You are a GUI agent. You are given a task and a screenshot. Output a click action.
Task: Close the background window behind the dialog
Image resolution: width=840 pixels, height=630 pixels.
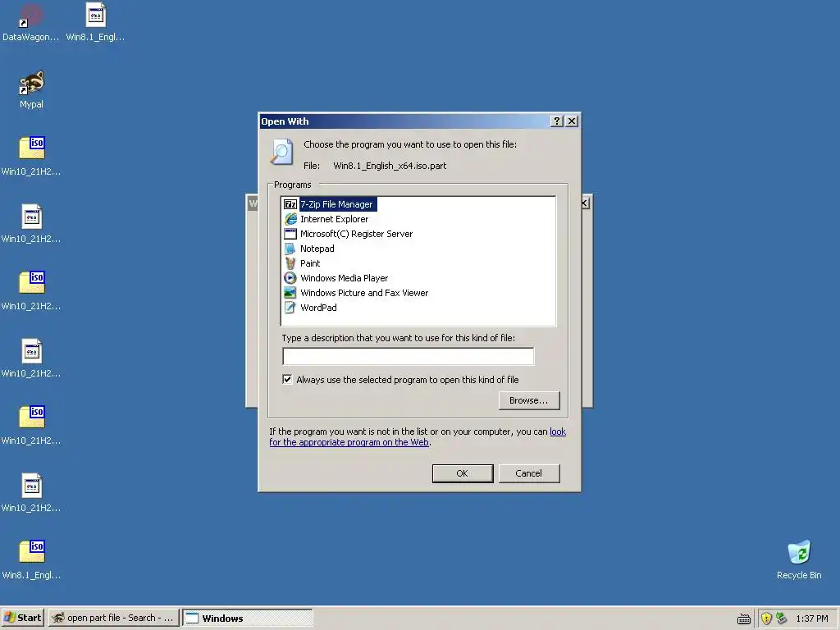point(585,203)
